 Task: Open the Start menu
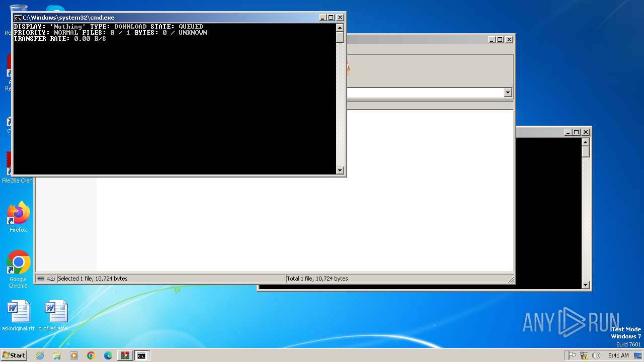pos(14,355)
